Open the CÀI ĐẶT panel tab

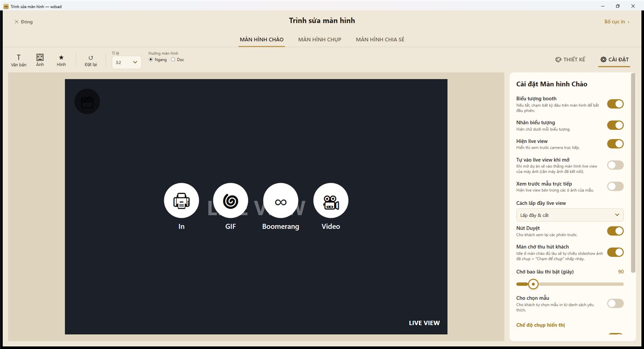point(615,59)
